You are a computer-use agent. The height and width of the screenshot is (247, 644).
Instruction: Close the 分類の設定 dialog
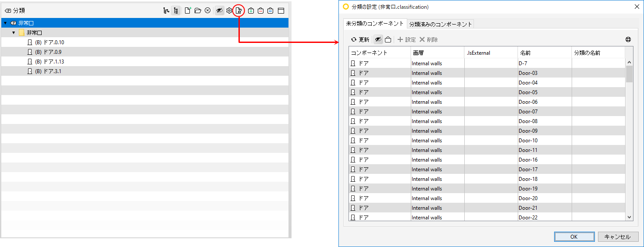637,7
